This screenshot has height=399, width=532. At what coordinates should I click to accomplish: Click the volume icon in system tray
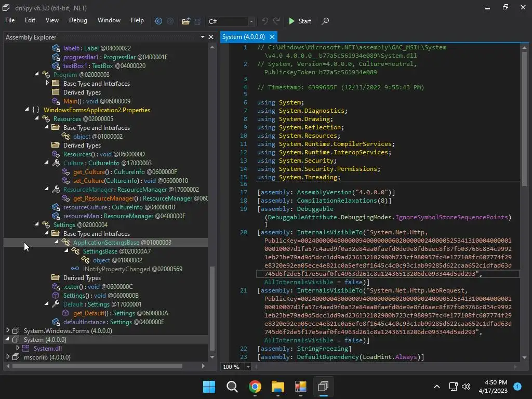(466, 387)
